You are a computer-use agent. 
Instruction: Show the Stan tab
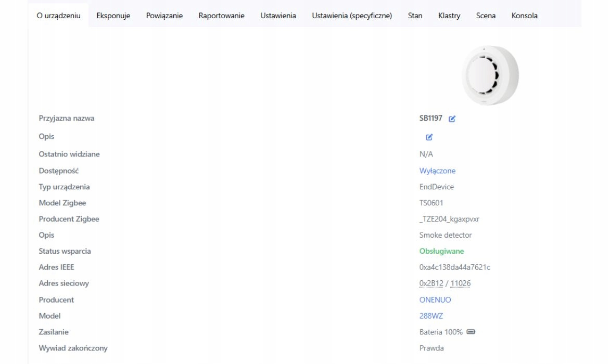point(415,16)
